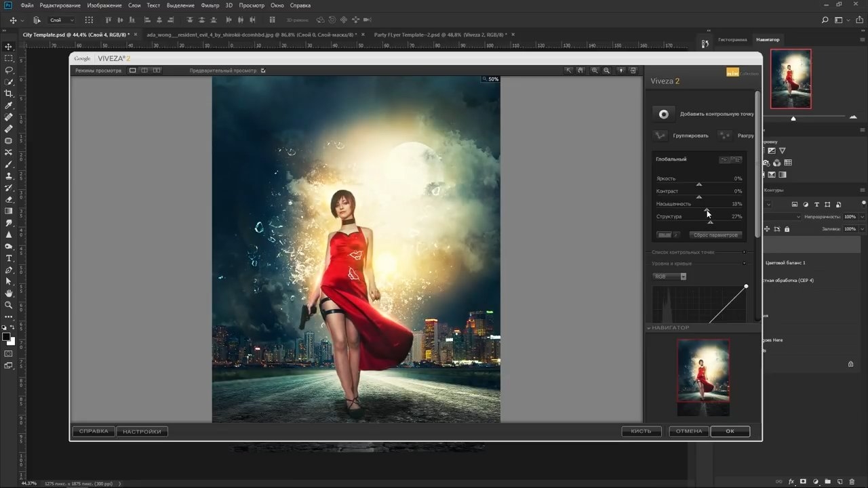This screenshot has height=488, width=868.
Task: Click the Viveza navigator preview thumbnail
Action: [x=703, y=378]
